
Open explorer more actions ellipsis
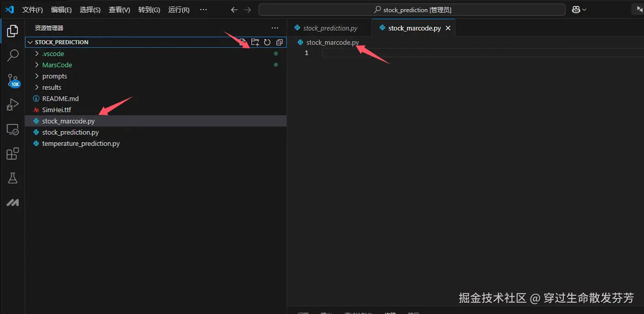coord(275,28)
